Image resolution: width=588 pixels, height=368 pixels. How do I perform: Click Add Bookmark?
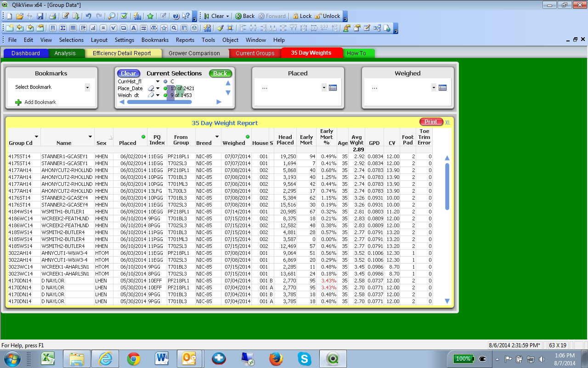tap(36, 102)
